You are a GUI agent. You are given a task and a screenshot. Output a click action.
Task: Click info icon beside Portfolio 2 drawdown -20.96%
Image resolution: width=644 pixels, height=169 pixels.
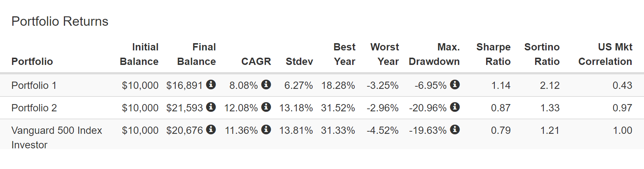click(x=455, y=107)
